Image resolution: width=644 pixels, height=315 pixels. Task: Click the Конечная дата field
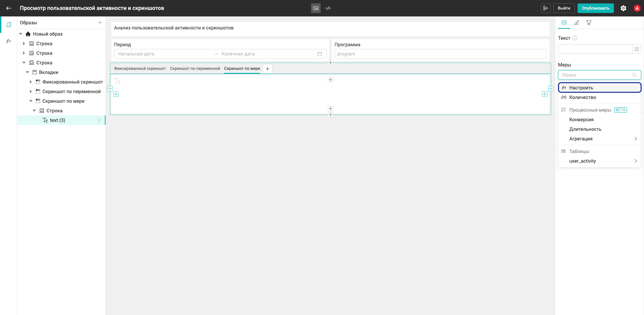[267, 54]
